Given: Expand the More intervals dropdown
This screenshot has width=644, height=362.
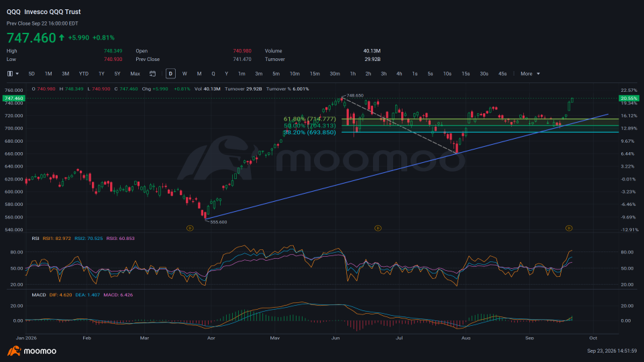Looking at the screenshot, I should [530, 74].
